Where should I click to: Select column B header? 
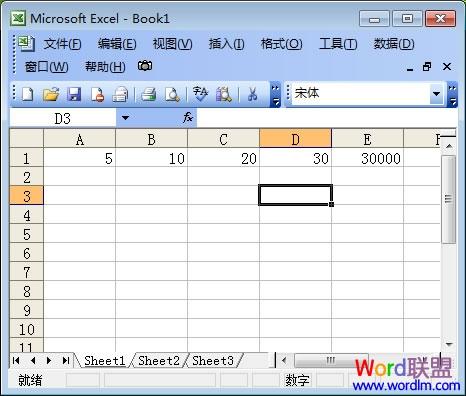point(151,139)
